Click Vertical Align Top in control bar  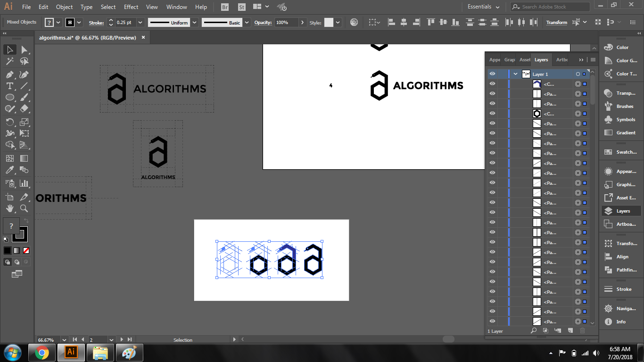pyautogui.click(x=431, y=23)
